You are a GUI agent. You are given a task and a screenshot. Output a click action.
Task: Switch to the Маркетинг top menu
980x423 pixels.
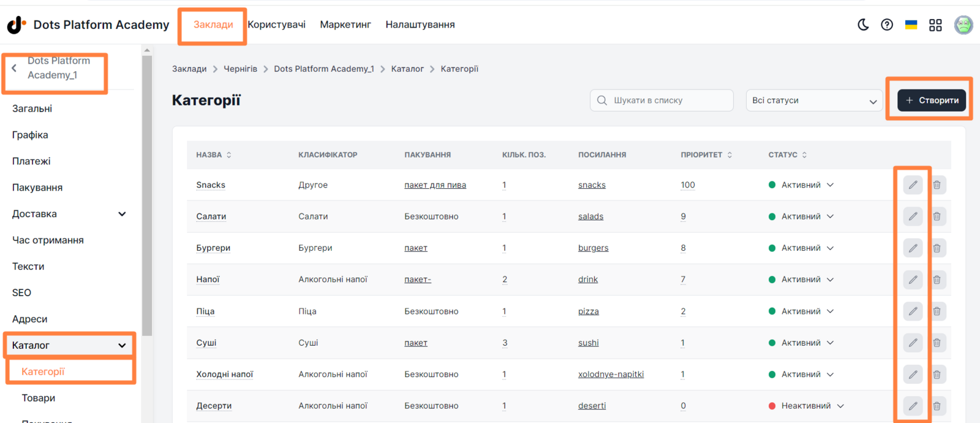tap(345, 25)
